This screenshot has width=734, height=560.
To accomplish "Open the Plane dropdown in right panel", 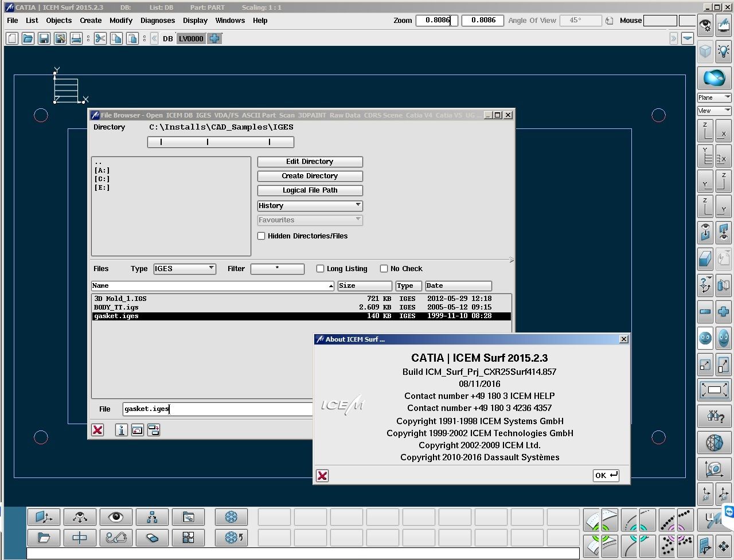I will click(715, 97).
